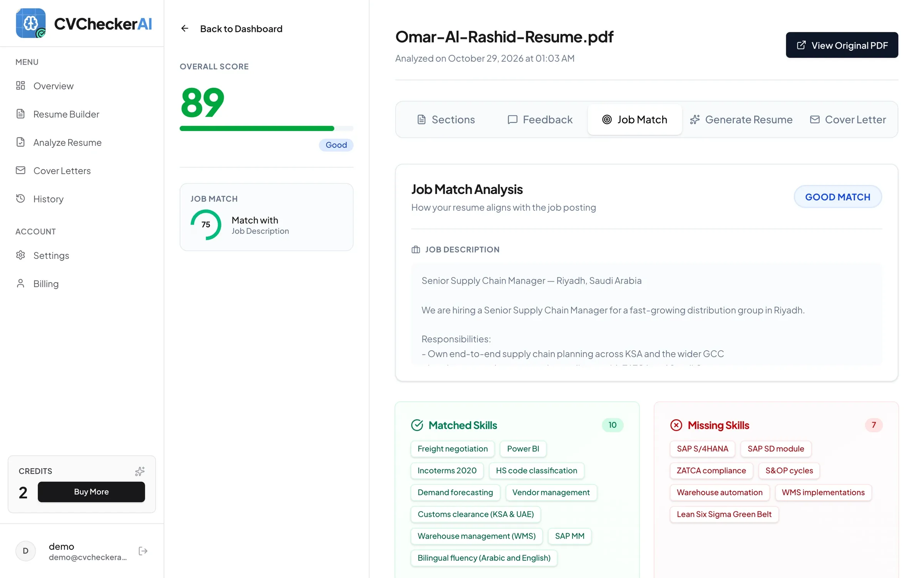Image resolution: width=924 pixels, height=578 pixels.
Task: Click the Resume Builder document icon
Action: click(20, 114)
